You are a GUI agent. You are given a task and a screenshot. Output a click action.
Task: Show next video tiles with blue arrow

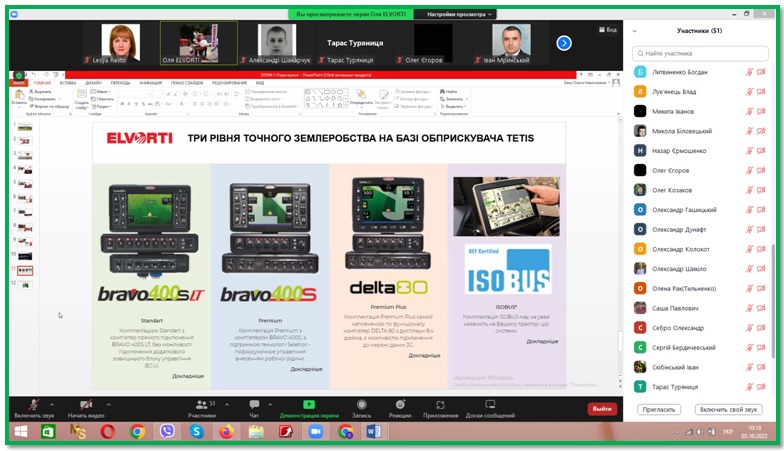(564, 44)
